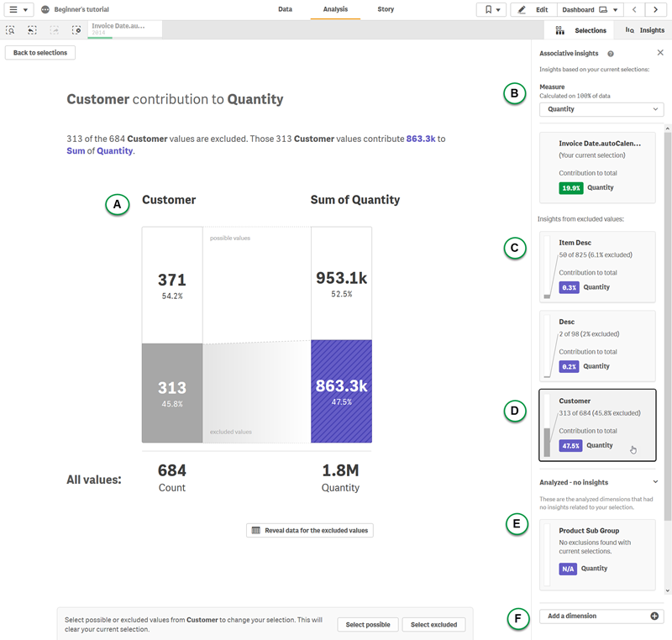Open the smart search selection tool

(10, 29)
